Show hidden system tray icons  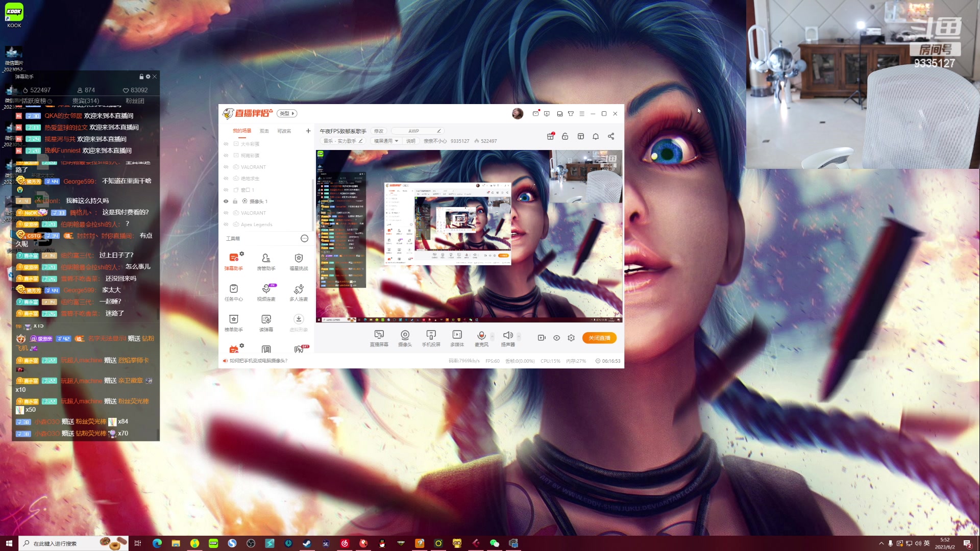[x=881, y=543]
